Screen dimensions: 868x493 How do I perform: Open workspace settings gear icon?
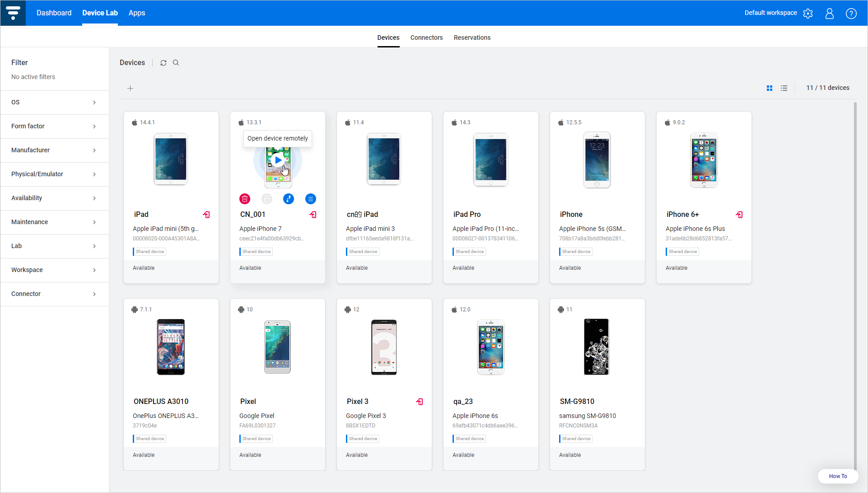[808, 13]
